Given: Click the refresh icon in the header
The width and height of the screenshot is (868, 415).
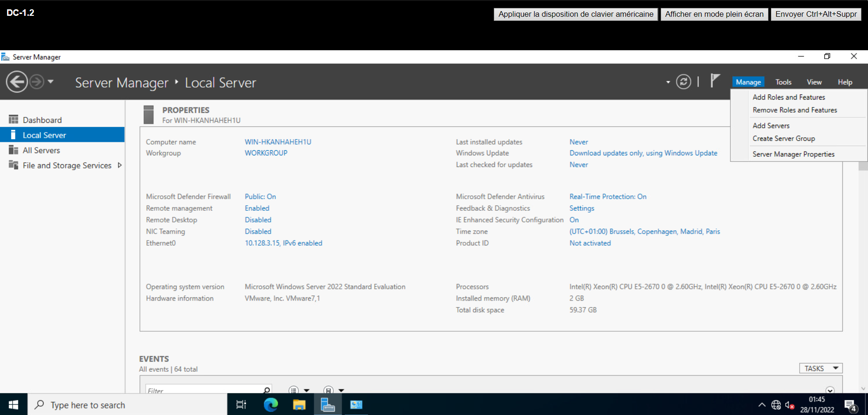Looking at the screenshot, I should pyautogui.click(x=683, y=82).
